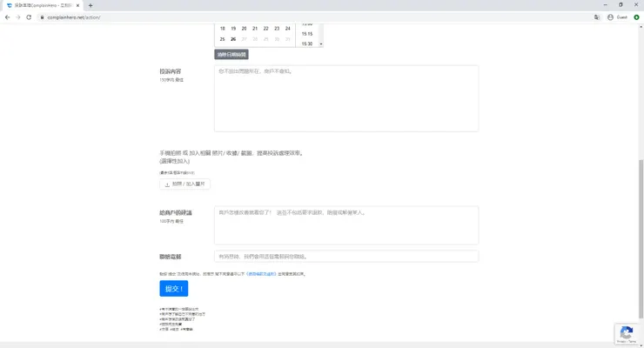The image size is (644, 348).
Task: Select day 24 in the calendar
Action: tap(287, 29)
